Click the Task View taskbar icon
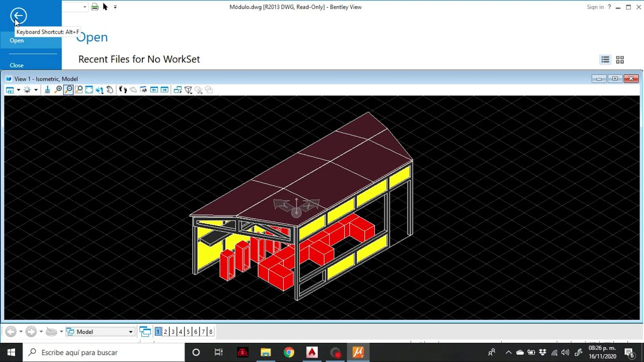 [x=218, y=352]
